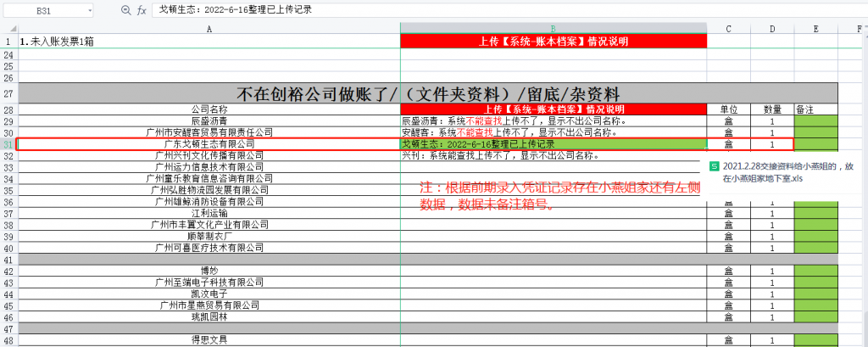Image resolution: width=868 pixels, height=347 pixels.
Task: Select column E header
Action: 815,28
